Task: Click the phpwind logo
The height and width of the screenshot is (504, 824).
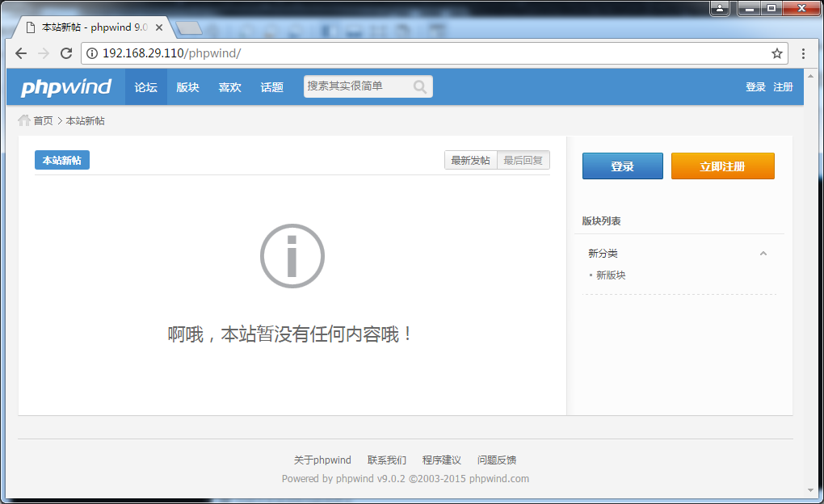Action: [66, 86]
